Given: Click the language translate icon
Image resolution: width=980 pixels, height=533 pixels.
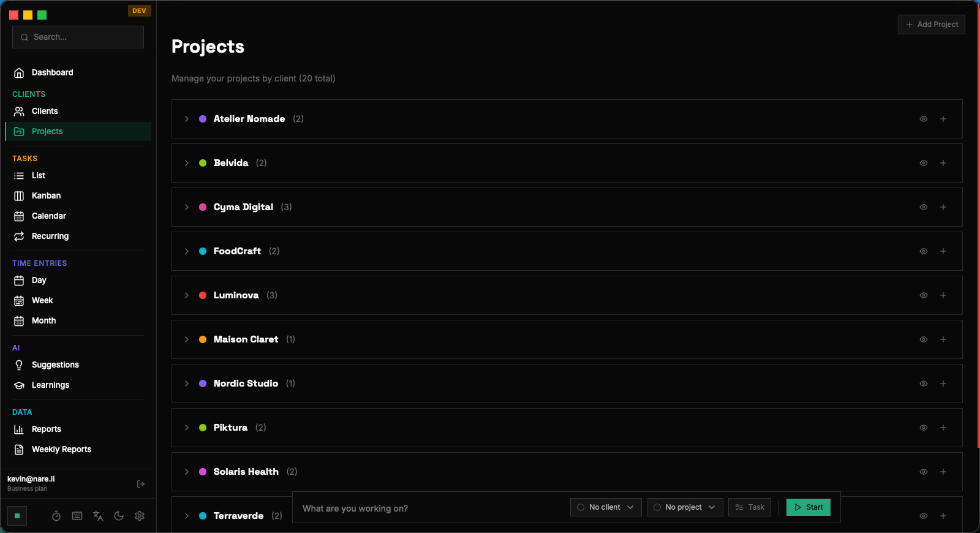Looking at the screenshot, I should [x=98, y=516].
